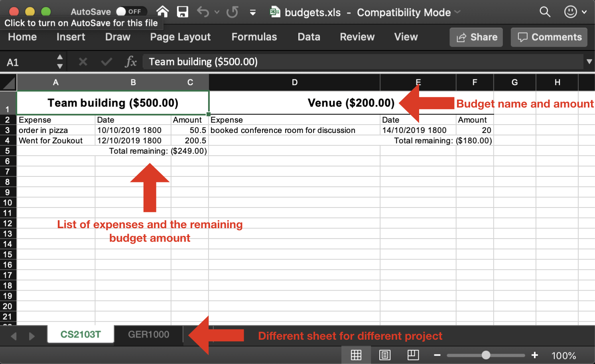Switch to the Page Layout tab
Viewport: 595px width, 364px height.
coord(180,37)
